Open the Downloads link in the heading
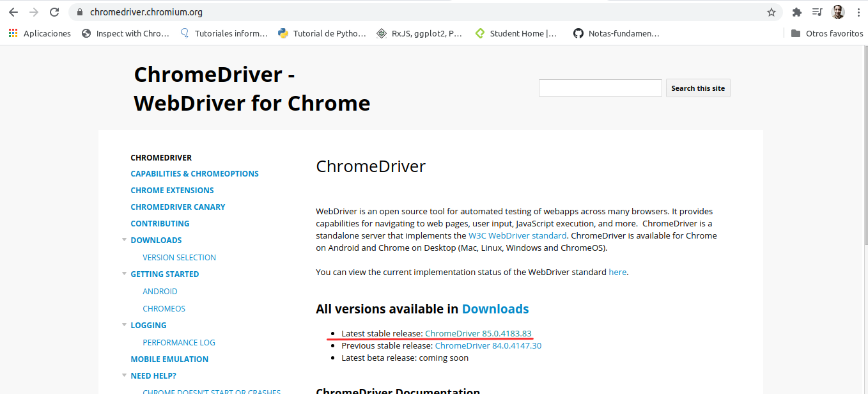The image size is (868, 394). click(495, 309)
